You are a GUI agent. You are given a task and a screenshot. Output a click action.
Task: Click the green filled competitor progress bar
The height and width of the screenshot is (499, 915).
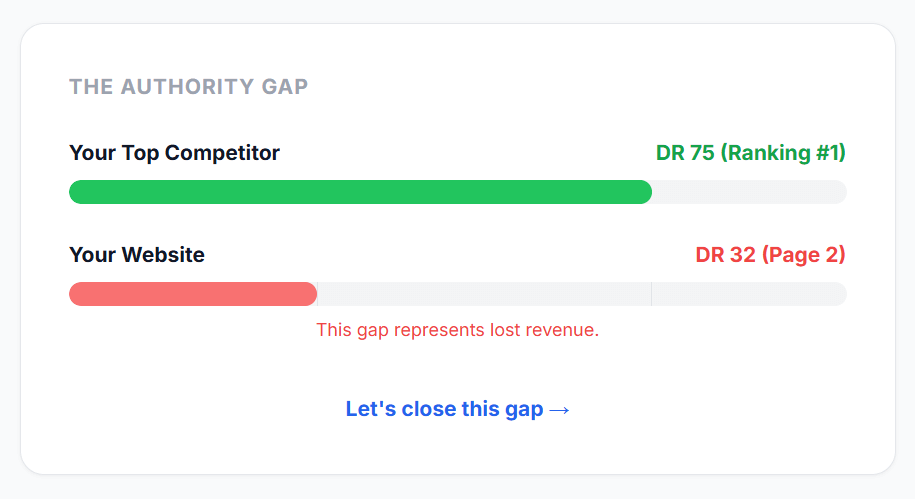pos(360,192)
